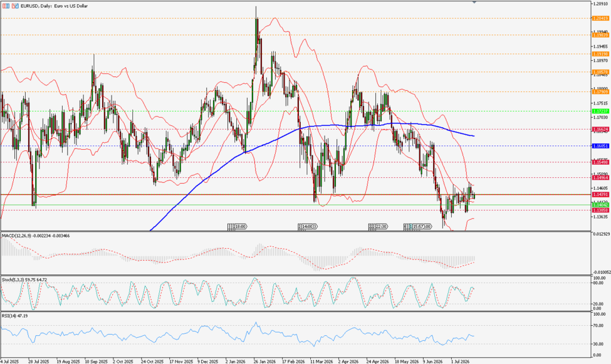Click the 2 Jan 2026 date label

point(236,362)
